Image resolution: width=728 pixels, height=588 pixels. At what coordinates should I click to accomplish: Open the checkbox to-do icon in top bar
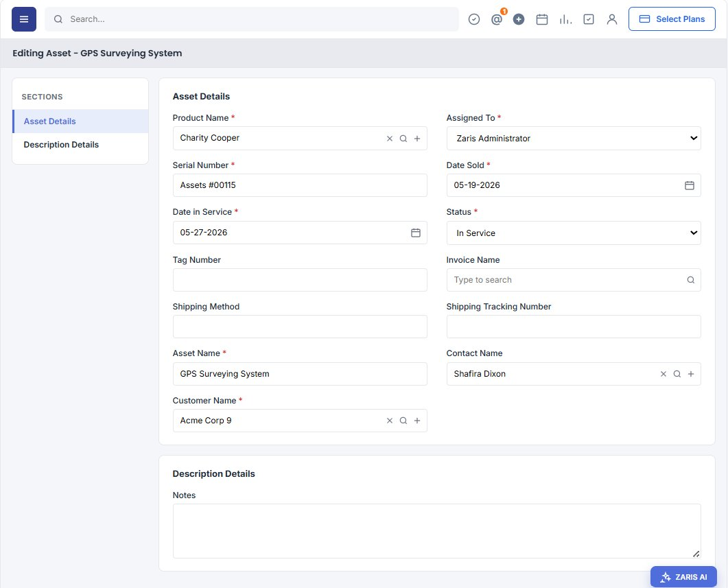point(588,19)
